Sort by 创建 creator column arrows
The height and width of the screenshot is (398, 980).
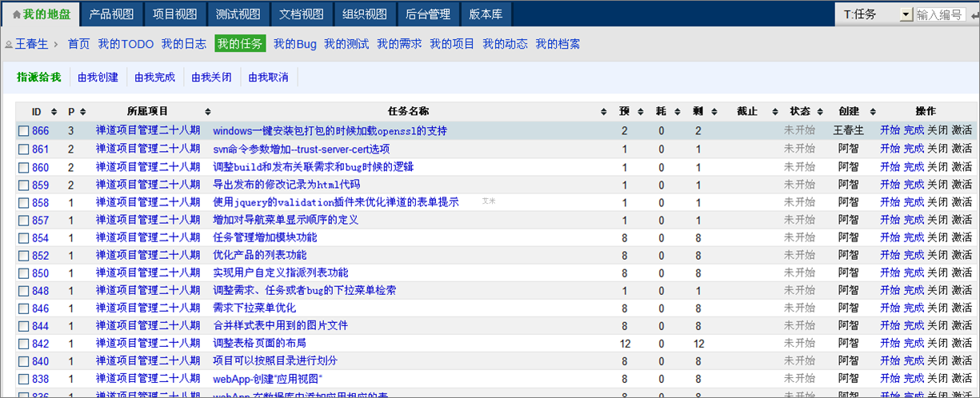873,112
